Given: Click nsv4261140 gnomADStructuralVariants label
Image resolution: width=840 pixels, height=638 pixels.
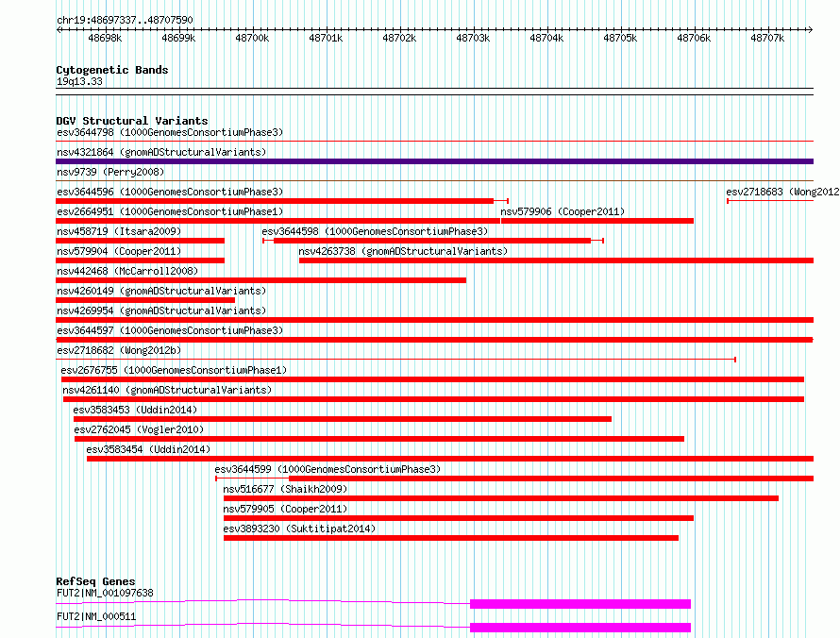Looking at the screenshot, I should click(167, 390).
